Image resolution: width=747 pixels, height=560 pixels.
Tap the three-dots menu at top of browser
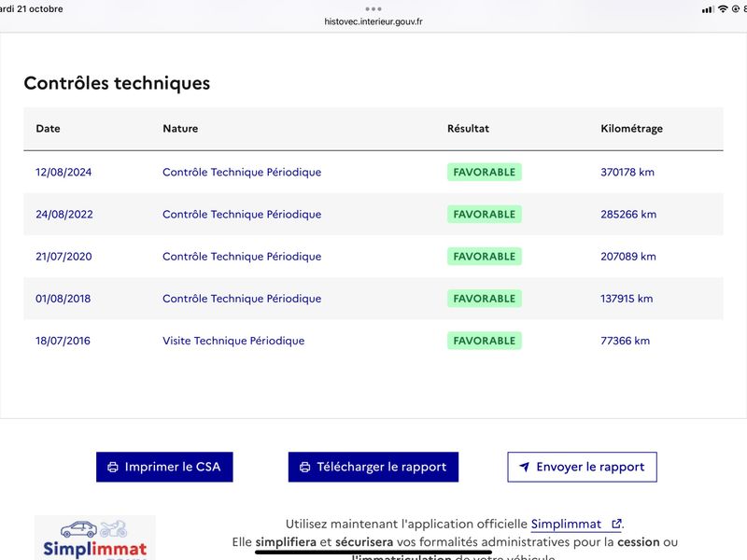(373, 9)
